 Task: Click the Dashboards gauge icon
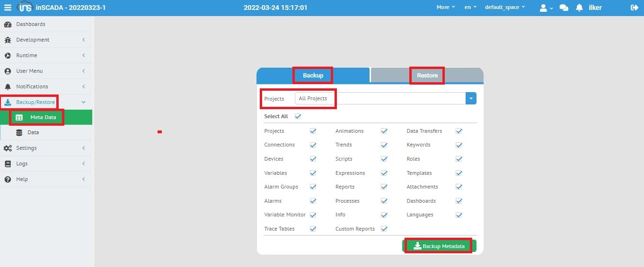(x=8, y=24)
